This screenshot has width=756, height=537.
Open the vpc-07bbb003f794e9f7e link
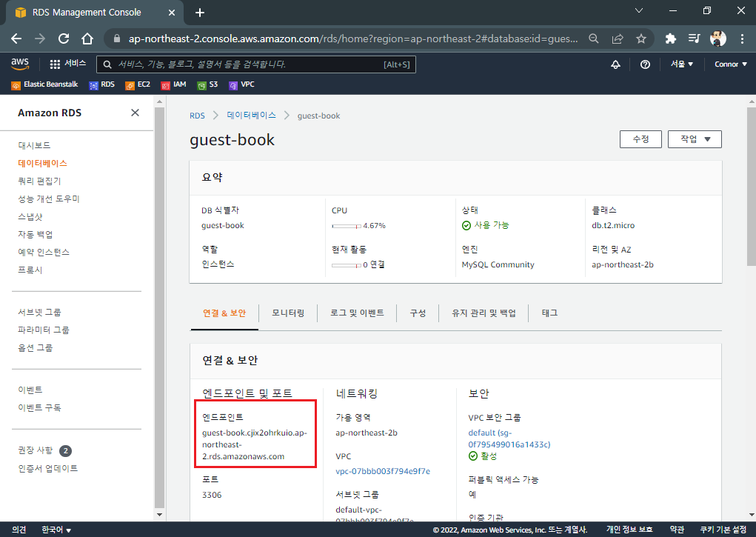coord(383,471)
